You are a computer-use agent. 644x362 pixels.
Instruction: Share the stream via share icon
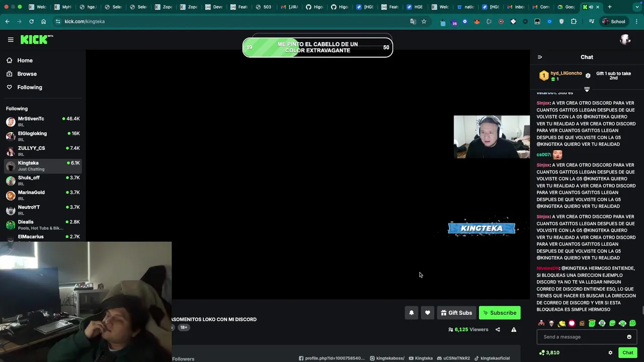coord(498,330)
